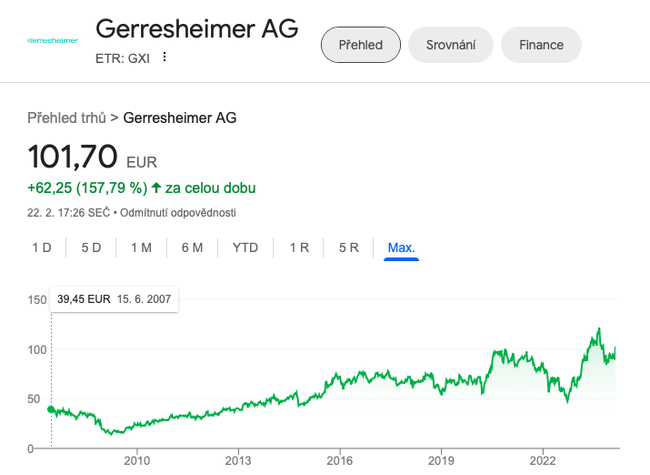Select the 1 D time range
650x475 pixels.
pos(41,248)
